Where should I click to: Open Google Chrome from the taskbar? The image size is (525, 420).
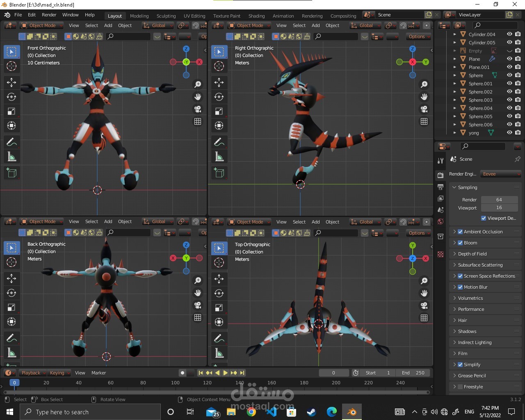point(251,412)
